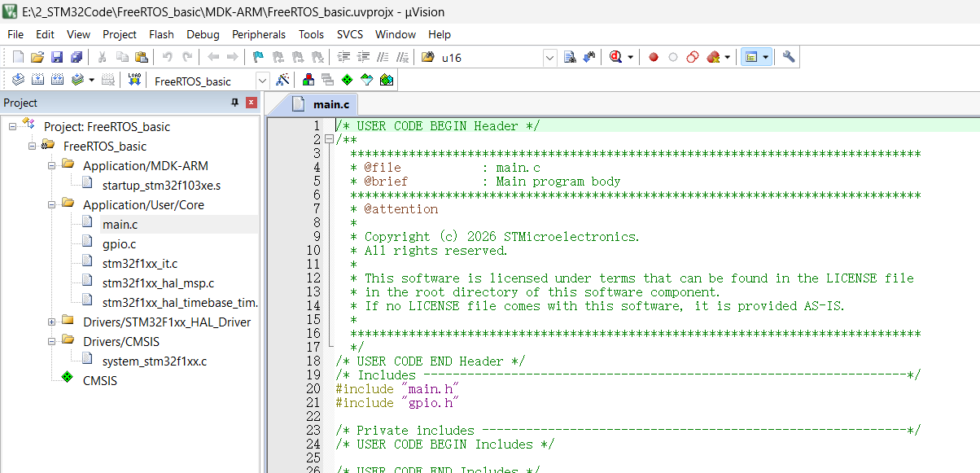
Task: Open the Tools menu
Action: pyautogui.click(x=311, y=34)
